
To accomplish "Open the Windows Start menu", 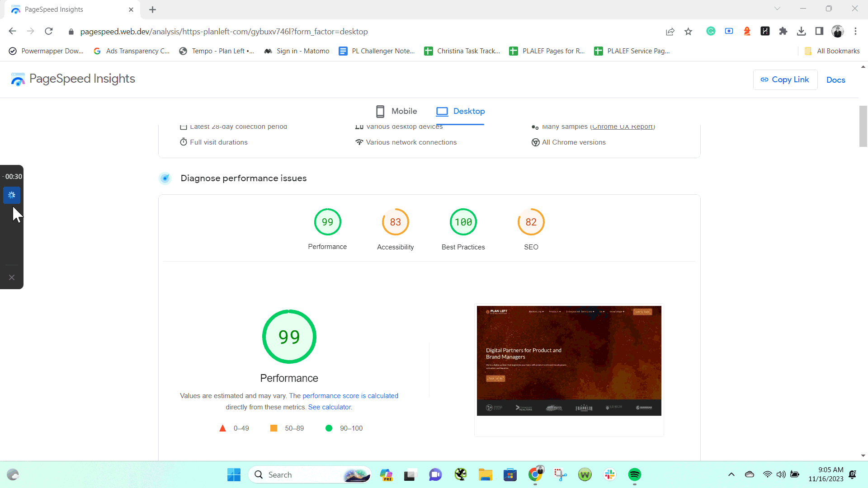I will (x=234, y=474).
